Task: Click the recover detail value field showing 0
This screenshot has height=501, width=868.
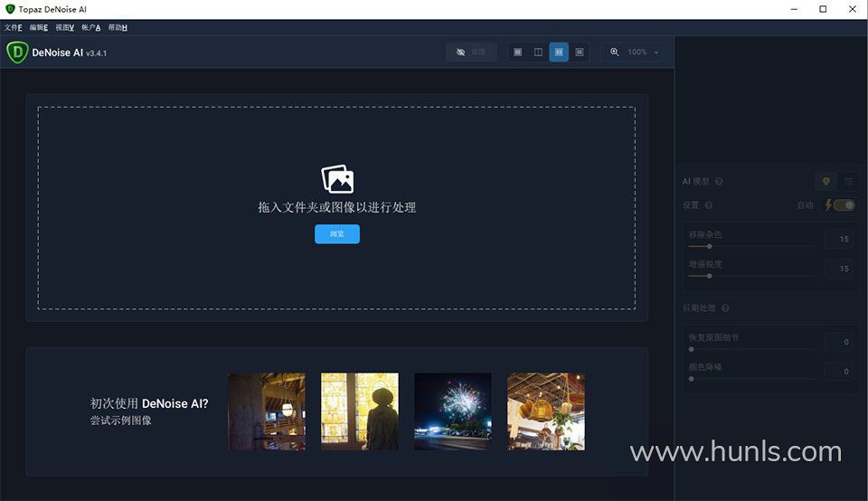Action: [838, 342]
